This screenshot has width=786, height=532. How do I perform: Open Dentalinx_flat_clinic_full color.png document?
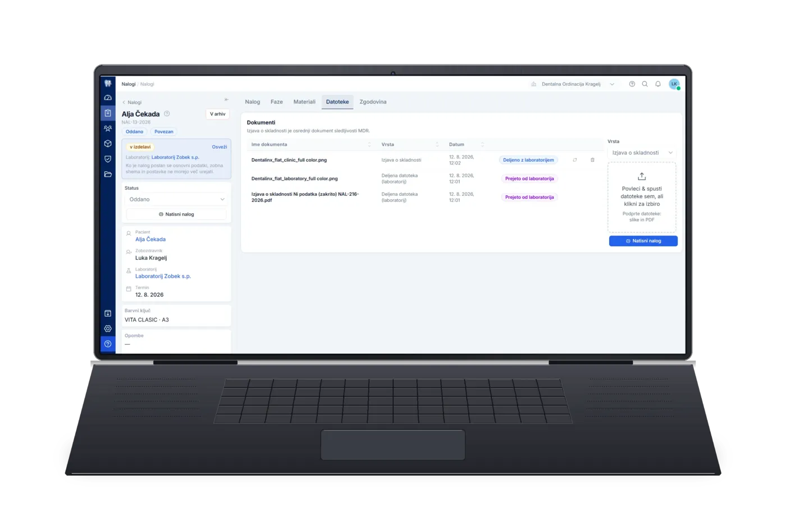click(x=289, y=160)
